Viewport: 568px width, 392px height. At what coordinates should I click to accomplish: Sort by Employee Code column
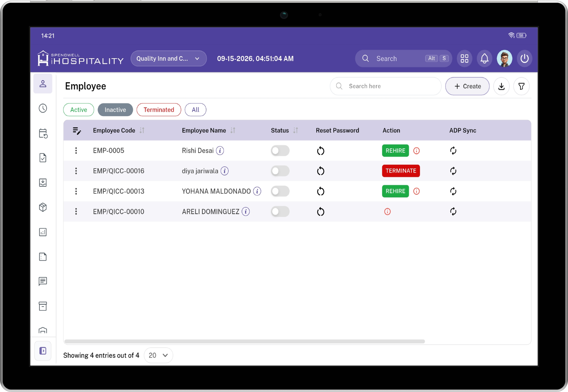tap(142, 130)
